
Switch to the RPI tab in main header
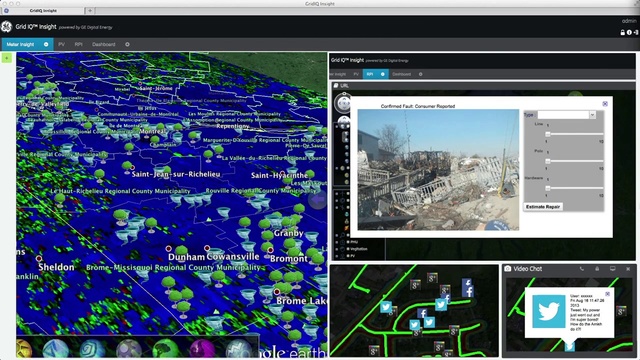pyautogui.click(x=78, y=44)
